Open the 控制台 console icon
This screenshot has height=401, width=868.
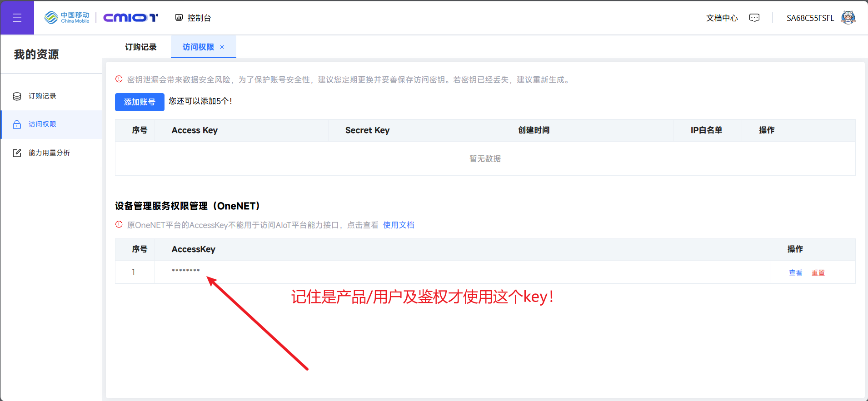(x=179, y=18)
